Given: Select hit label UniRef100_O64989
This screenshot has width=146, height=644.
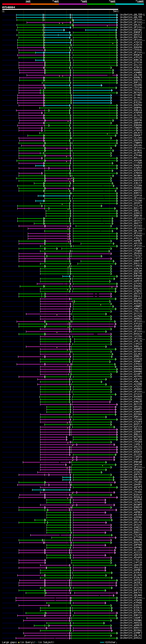Looking at the screenshot, I should 131,178.
